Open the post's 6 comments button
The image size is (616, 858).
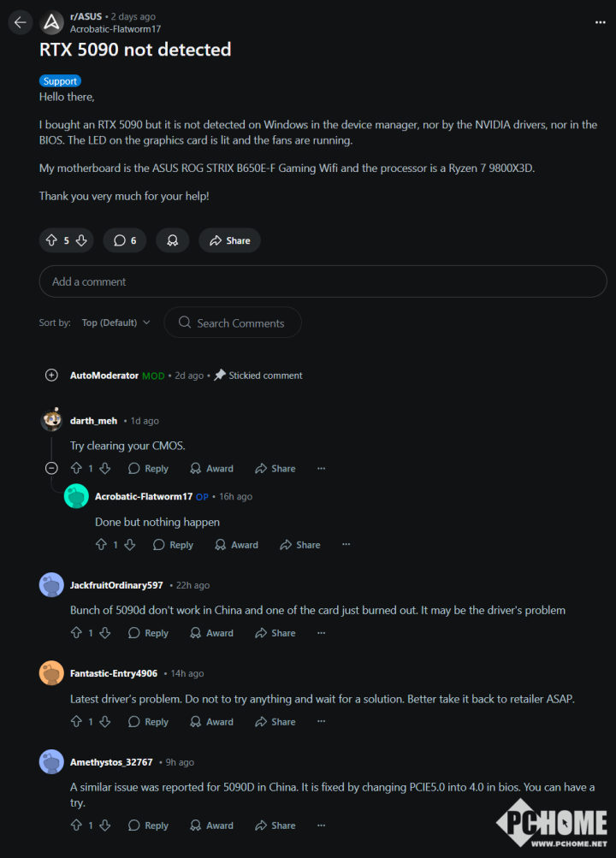pos(125,240)
